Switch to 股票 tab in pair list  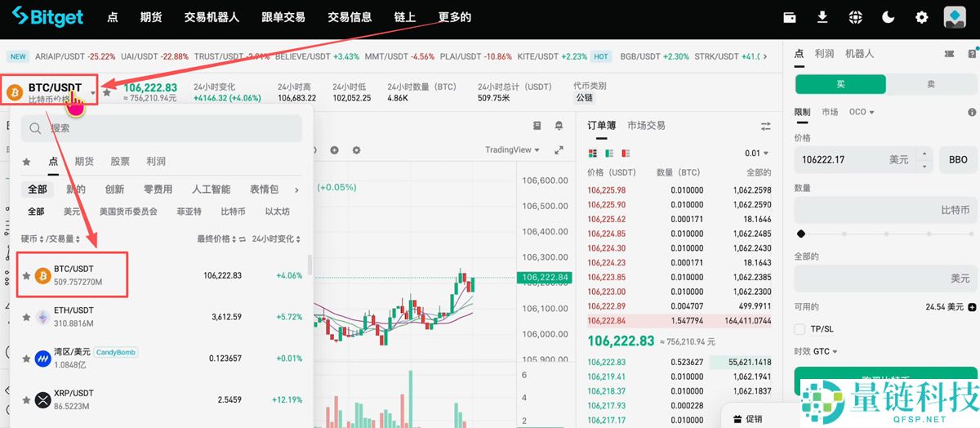120,162
